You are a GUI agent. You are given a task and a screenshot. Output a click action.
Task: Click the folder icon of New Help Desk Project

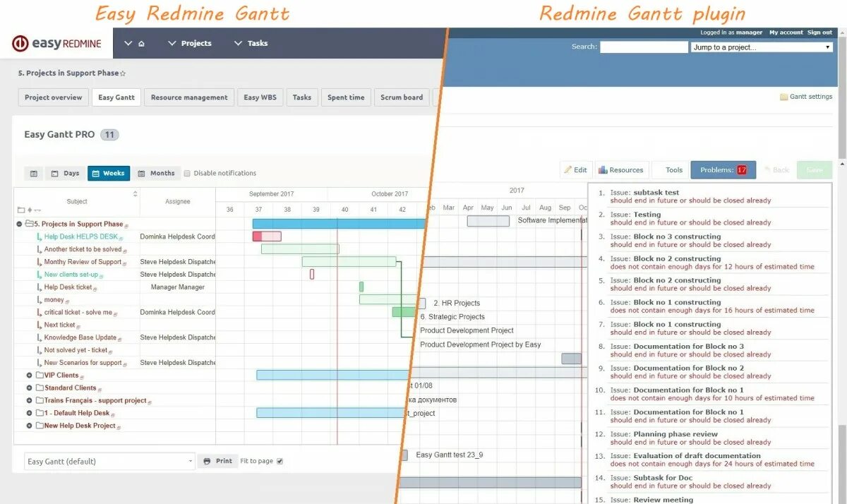(x=40, y=426)
